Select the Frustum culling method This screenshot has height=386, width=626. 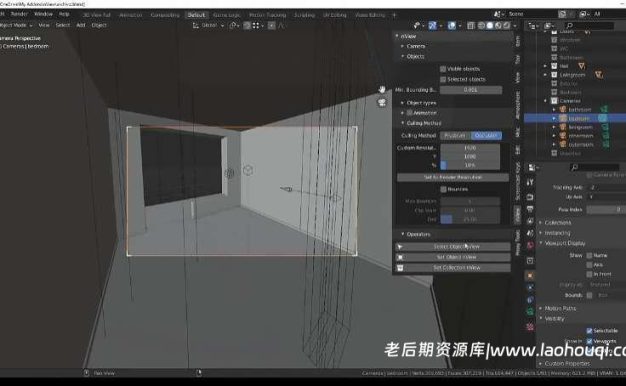(x=456, y=136)
